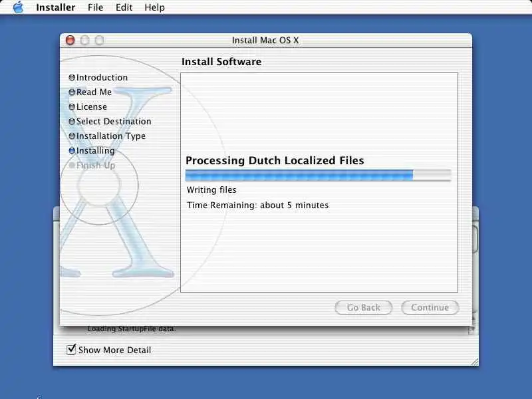Image resolution: width=532 pixels, height=399 pixels.
Task: Click the Install Mac OS X title
Action: point(265,41)
